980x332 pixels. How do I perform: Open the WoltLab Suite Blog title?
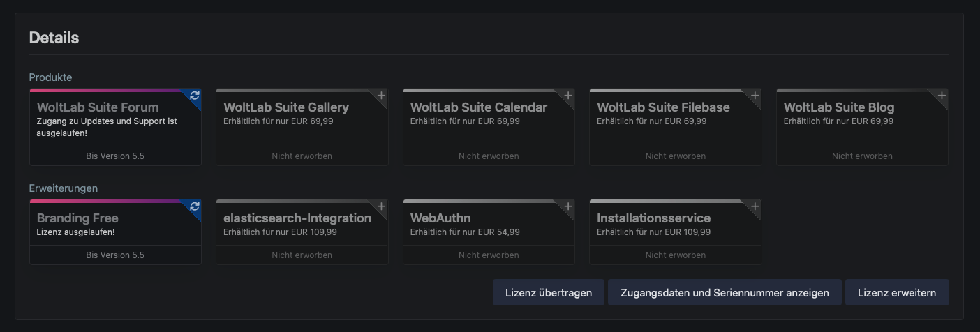pyautogui.click(x=839, y=107)
